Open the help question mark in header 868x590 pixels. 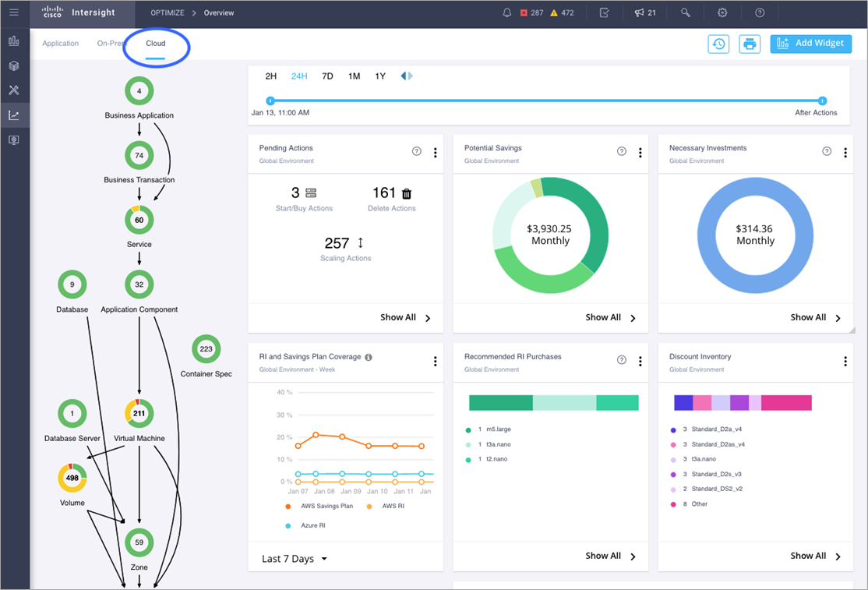[760, 12]
